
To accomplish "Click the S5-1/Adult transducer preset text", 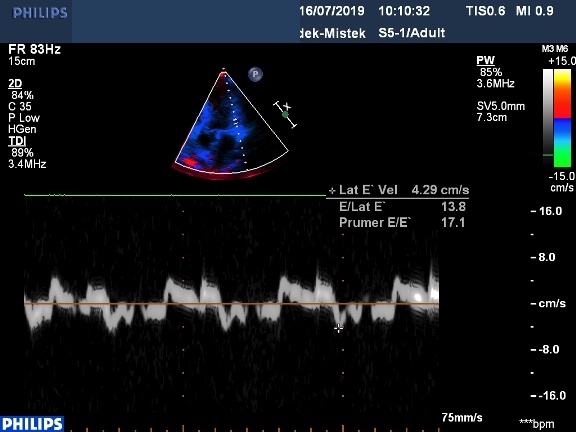I will [x=412, y=33].
